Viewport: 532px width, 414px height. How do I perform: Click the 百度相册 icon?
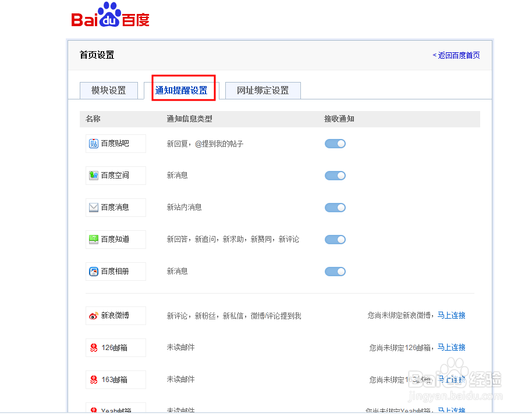point(94,272)
